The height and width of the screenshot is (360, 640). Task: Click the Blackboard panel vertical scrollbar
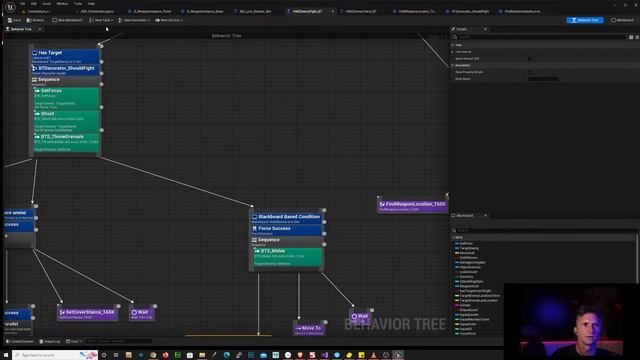pos(638,259)
